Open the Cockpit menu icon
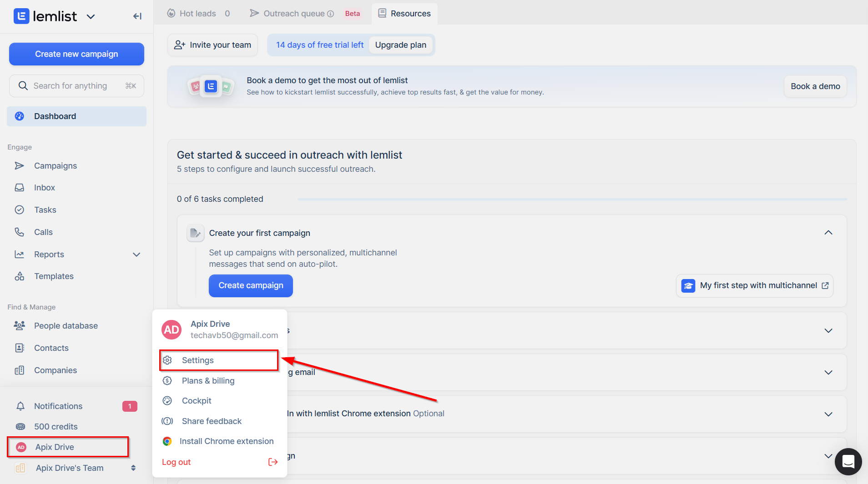Image resolution: width=868 pixels, height=484 pixels. click(x=167, y=401)
